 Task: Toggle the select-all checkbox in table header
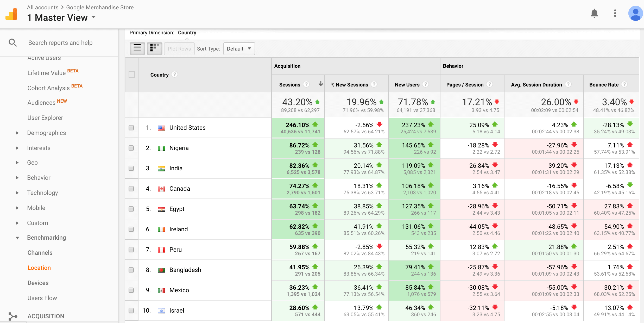pos(132,74)
